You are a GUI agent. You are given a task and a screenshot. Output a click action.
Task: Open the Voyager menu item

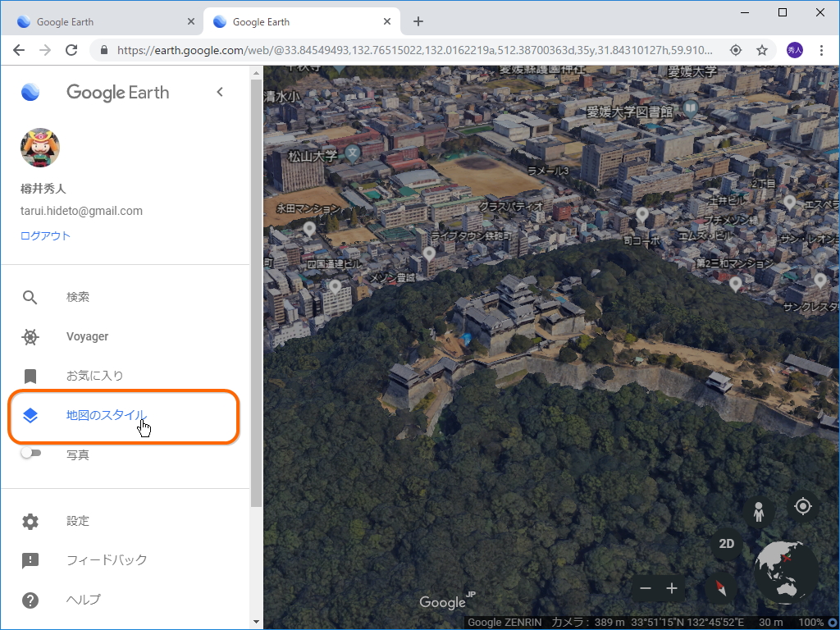tap(126, 336)
